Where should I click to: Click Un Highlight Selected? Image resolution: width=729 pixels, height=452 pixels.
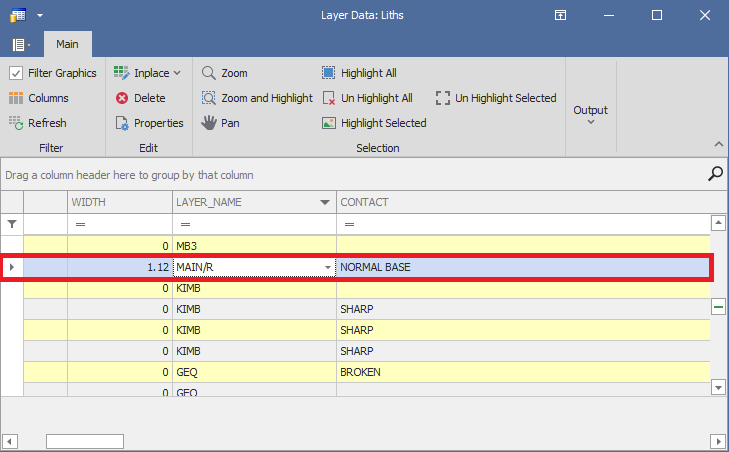[x=496, y=98]
